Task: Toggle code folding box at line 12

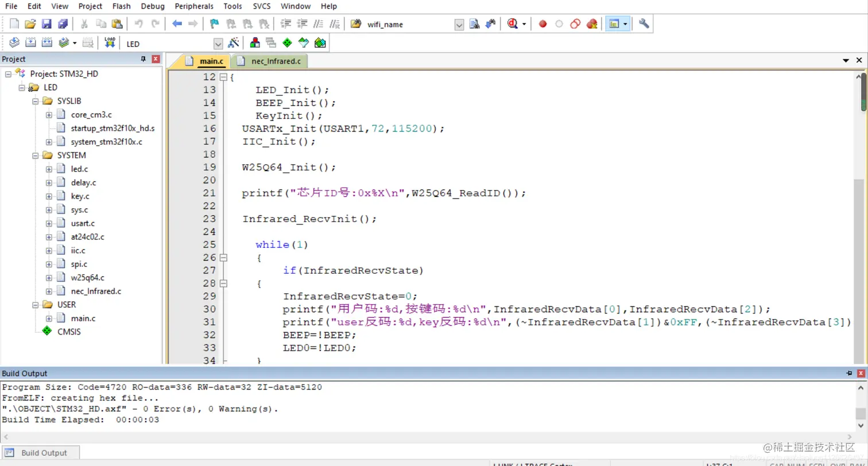Action: pos(224,77)
